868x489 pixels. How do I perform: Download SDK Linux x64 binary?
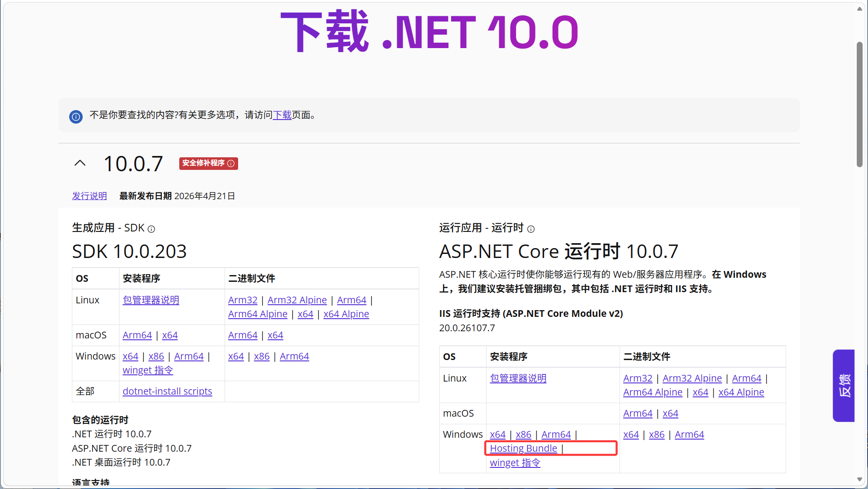tap(306, 314)
